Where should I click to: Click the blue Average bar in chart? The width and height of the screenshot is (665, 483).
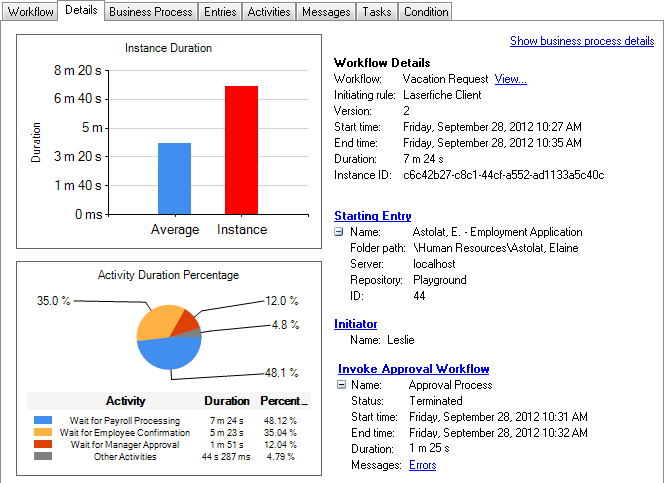point(174,178)
